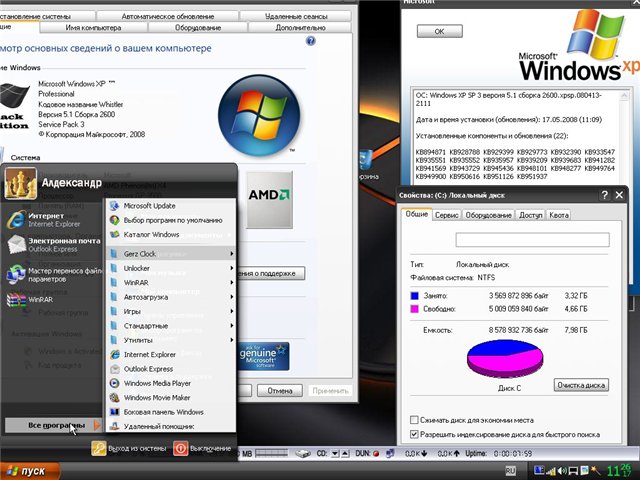640x480 pixels.
Task: Expand the accessories folder (Стандартные) submenu
Action: tap(171, 326)
